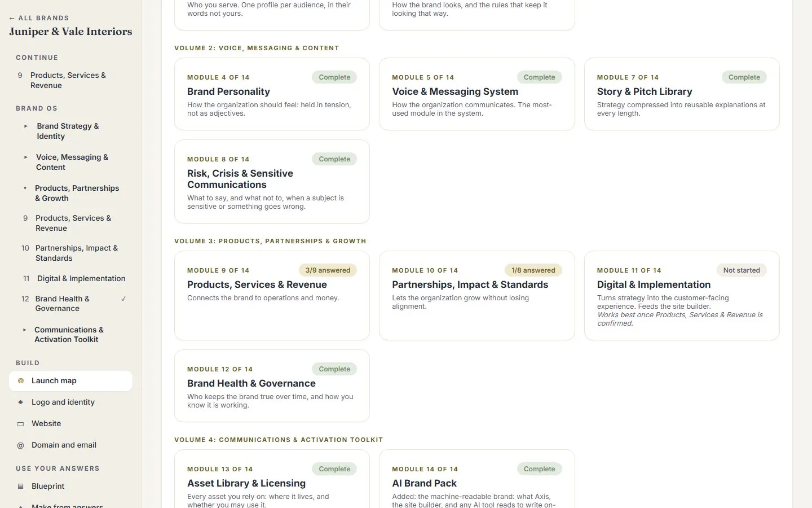Click the Not started status badge
The image size is (812, 508).
(x=742, y=270)
